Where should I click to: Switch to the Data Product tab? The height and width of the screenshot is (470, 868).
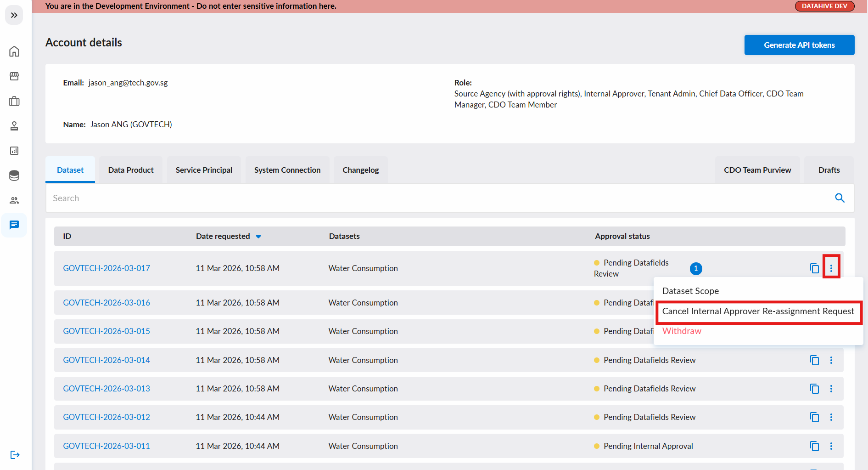131,170
